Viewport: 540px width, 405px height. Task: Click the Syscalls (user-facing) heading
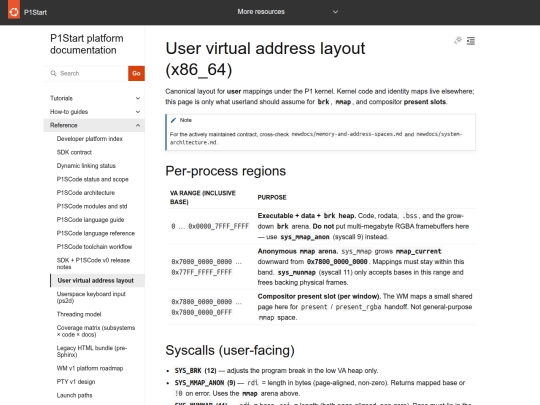230,350
